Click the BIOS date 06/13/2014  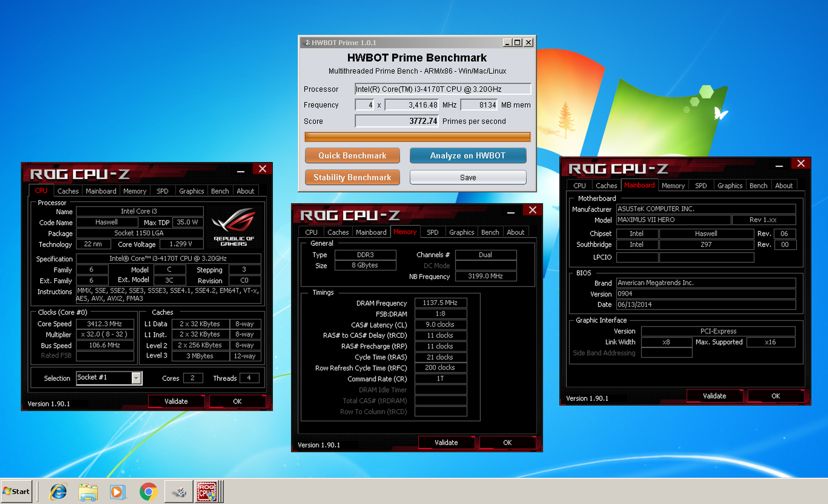(706, 304)
